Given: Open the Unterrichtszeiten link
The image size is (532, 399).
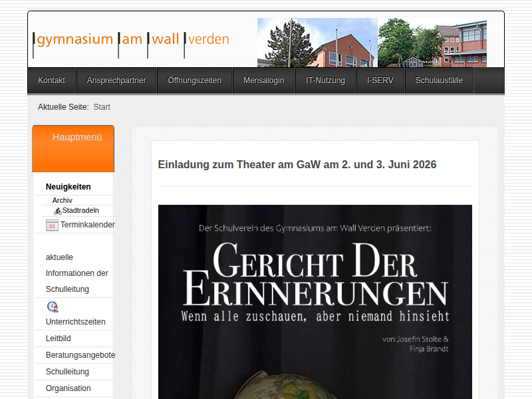Looking at the screenshot, I should pyautogui.click(x=75, y=322).
